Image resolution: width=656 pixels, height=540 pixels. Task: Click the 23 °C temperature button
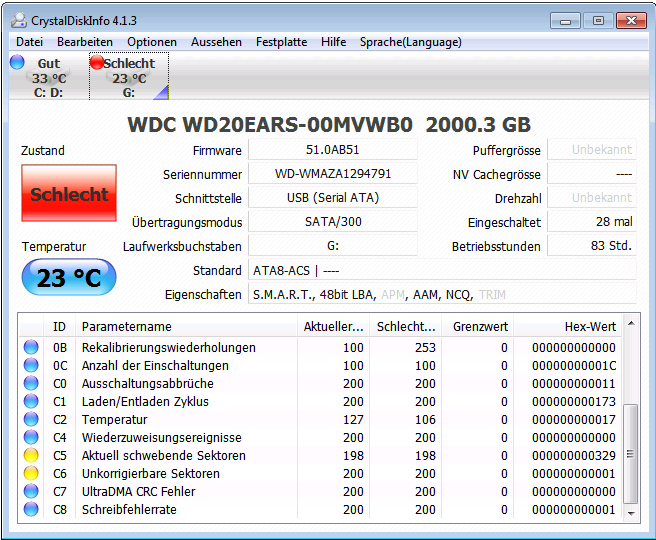[69, 277]
